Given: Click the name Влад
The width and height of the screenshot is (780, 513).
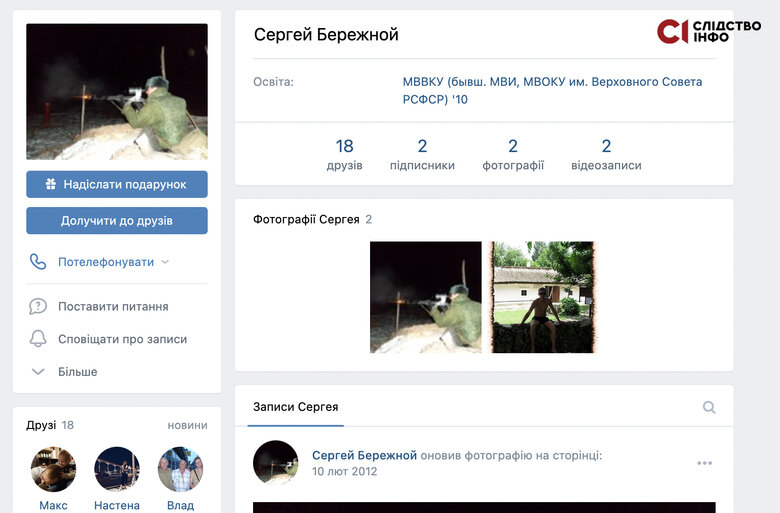Looking at the screenshot, I should click(180, 506).
